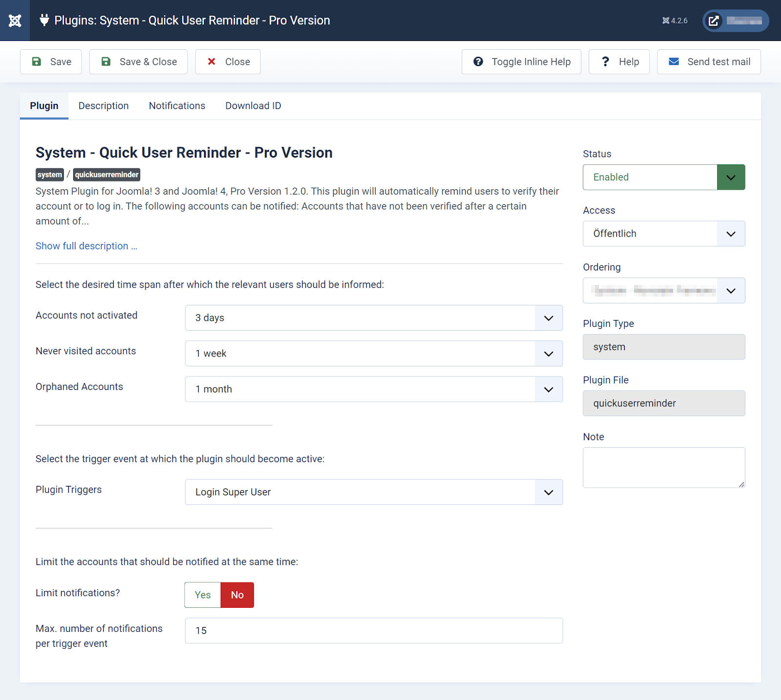The image size is (781, 700).
Task: Open the Help button
Action: (619, 61)
